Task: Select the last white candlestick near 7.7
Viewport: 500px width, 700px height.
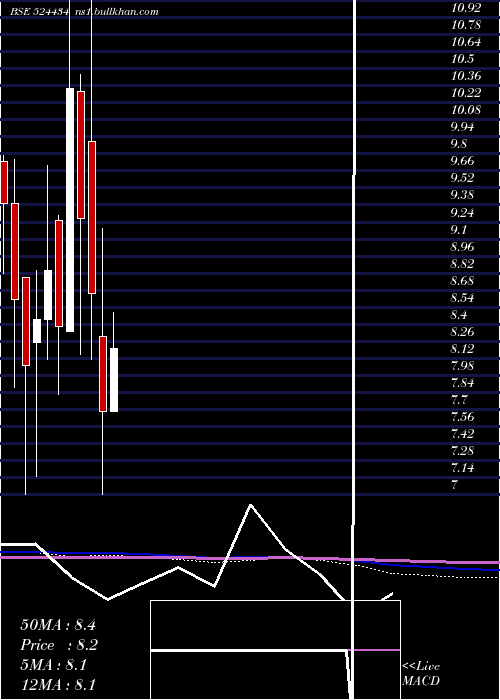Action: point(114,380)
